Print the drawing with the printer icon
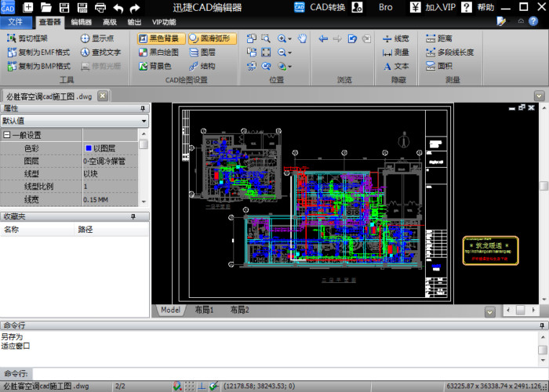 [x=100, y=7]
